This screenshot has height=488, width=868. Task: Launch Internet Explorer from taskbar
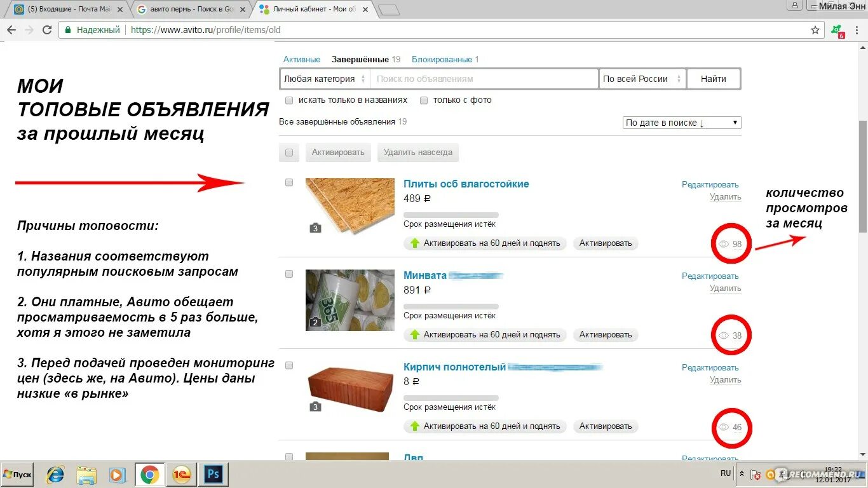[x=55, y=475]
